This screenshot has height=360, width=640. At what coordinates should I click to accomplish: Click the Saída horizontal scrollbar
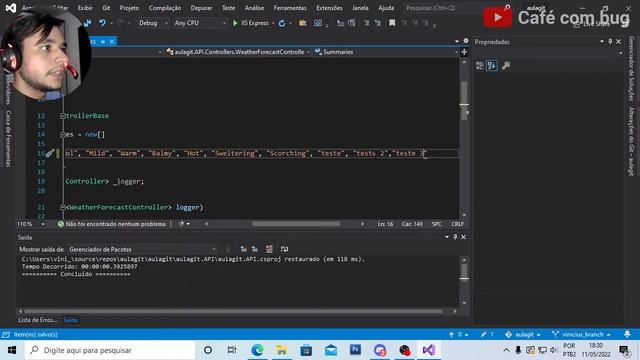233,311
